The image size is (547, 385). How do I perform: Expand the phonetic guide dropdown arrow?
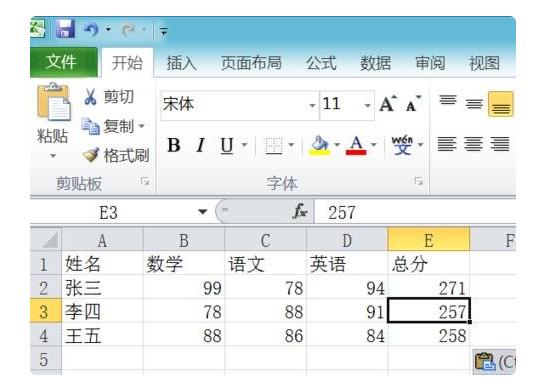pos(420,144)
